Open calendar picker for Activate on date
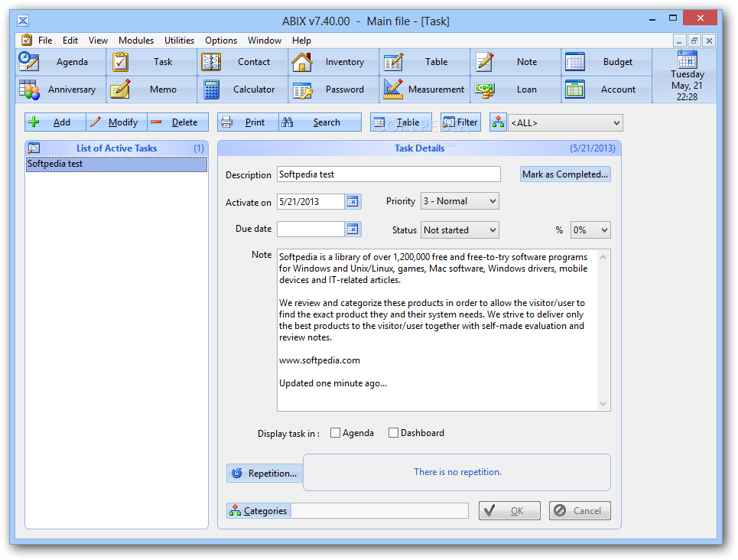Screen dimensions: 738x560 pos(353,201)
